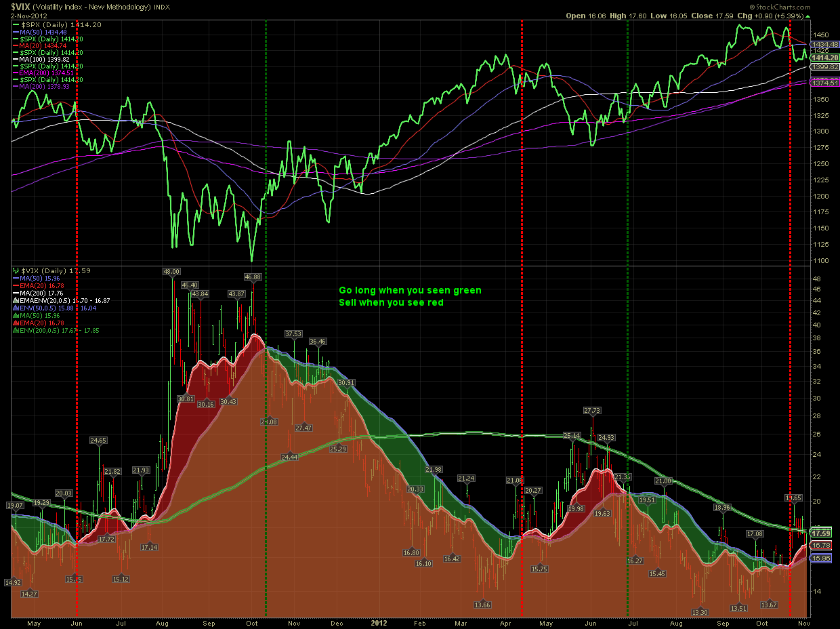840x629 pixels.
Task: Click the red dashed marker line at April 2012
Action: pos(522,319)
